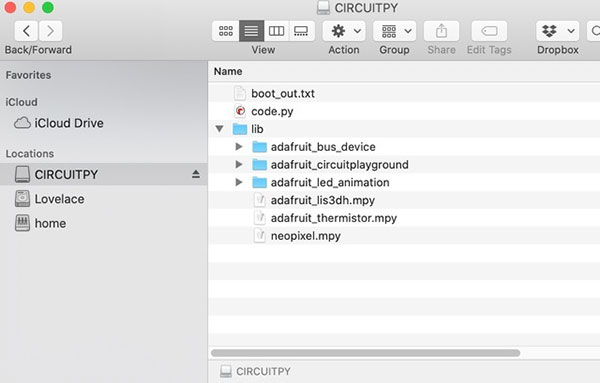Maximize the window with green button
This screenshot has height=383, width=600.
(x=48, y=7)
